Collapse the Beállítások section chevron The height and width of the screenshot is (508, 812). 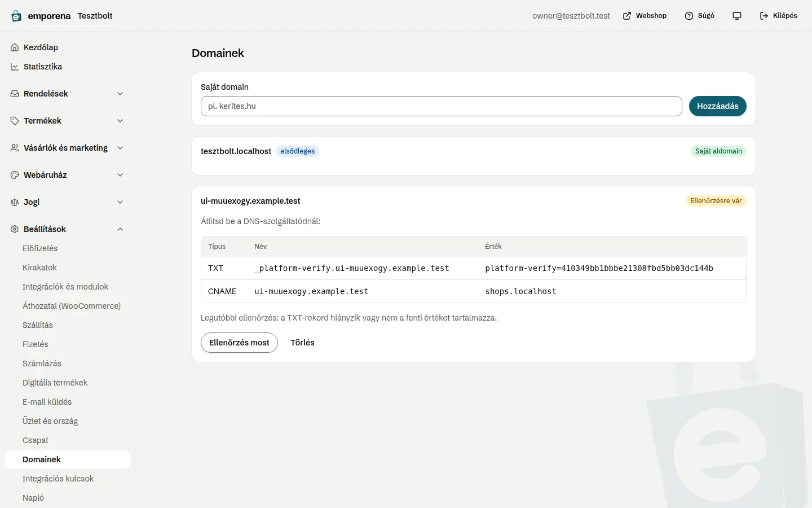tap(120, 229)
